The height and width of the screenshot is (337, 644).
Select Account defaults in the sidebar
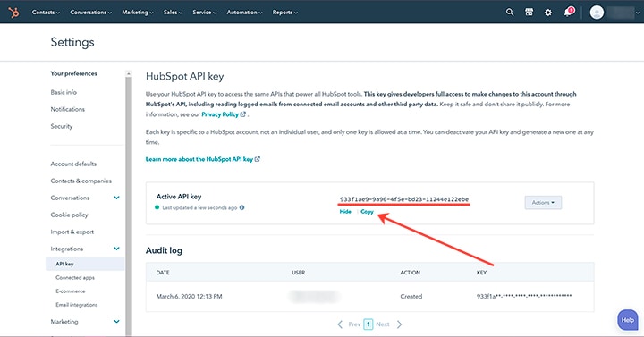click(x=73, y=164)
